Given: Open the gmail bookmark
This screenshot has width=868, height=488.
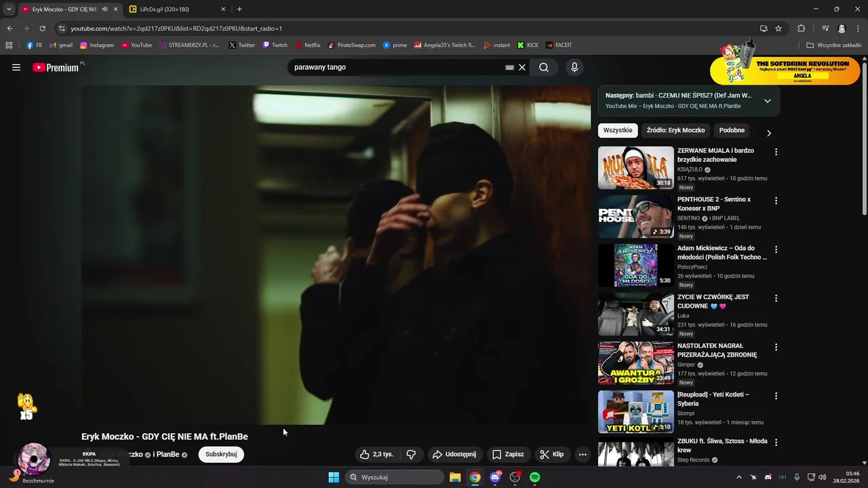Looking at the screenshot, I should 61,45.
